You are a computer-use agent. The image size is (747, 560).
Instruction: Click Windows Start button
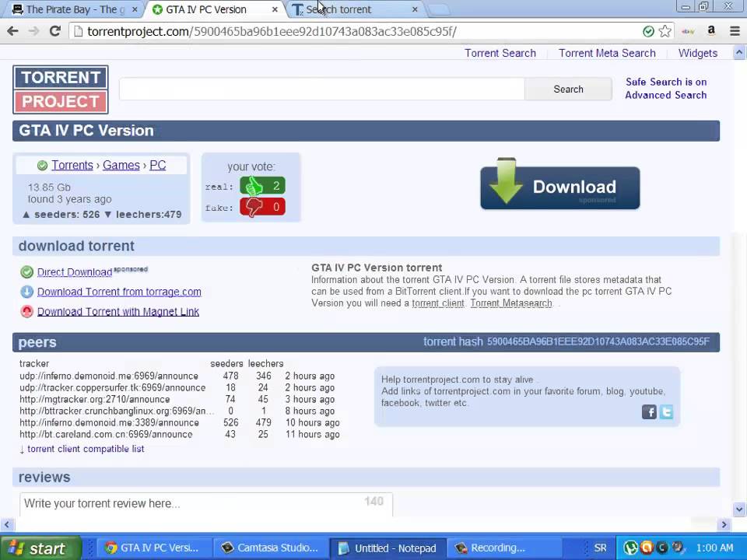[41, 548]
